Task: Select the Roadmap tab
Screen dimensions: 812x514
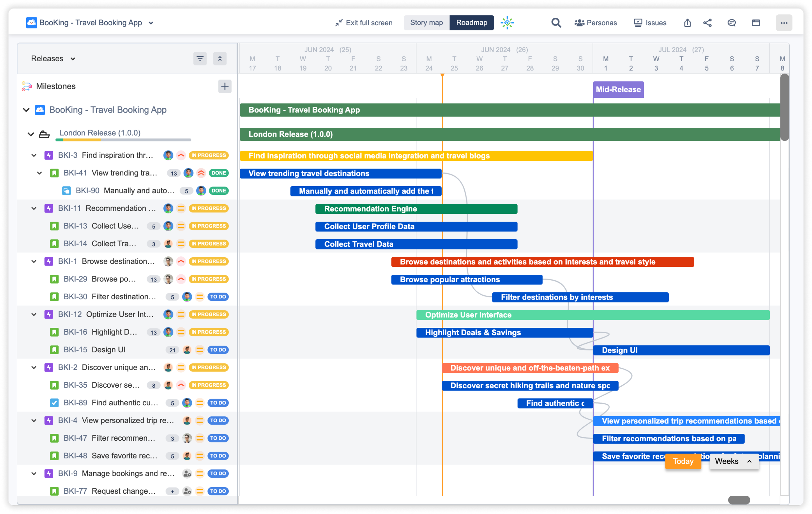Action: 471,23
